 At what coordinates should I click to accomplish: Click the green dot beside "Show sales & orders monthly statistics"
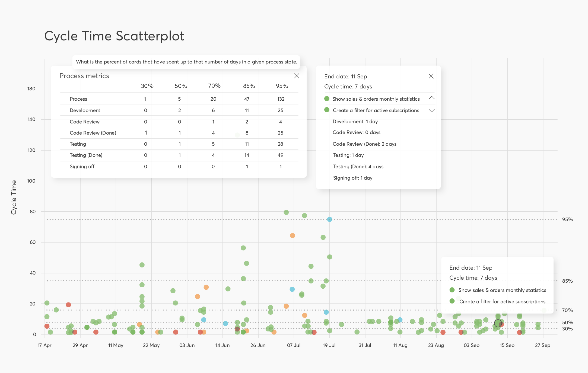pyautogui.click(x=327, y=99)
